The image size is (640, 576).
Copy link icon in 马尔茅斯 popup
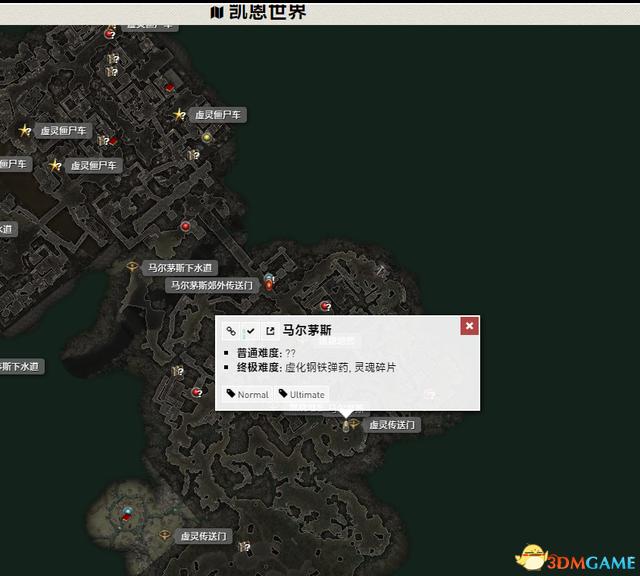pyautogui.click(x=231, y=331)
